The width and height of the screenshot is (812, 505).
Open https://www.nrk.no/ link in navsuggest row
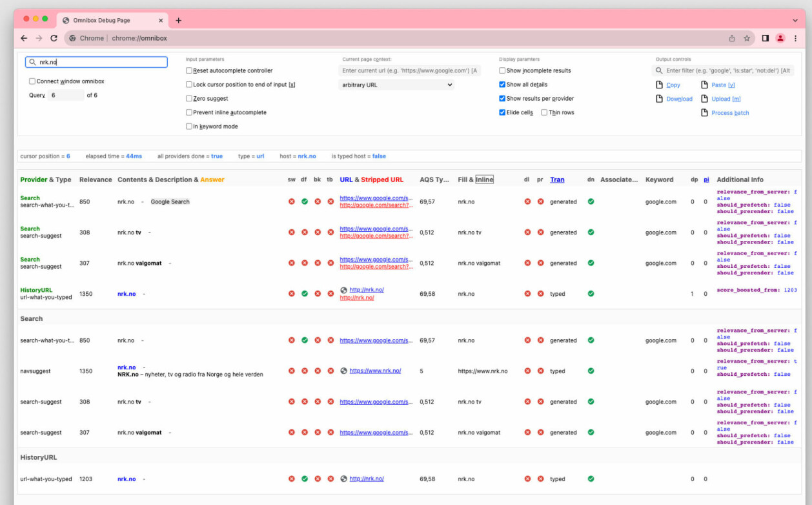coord(375,371)
